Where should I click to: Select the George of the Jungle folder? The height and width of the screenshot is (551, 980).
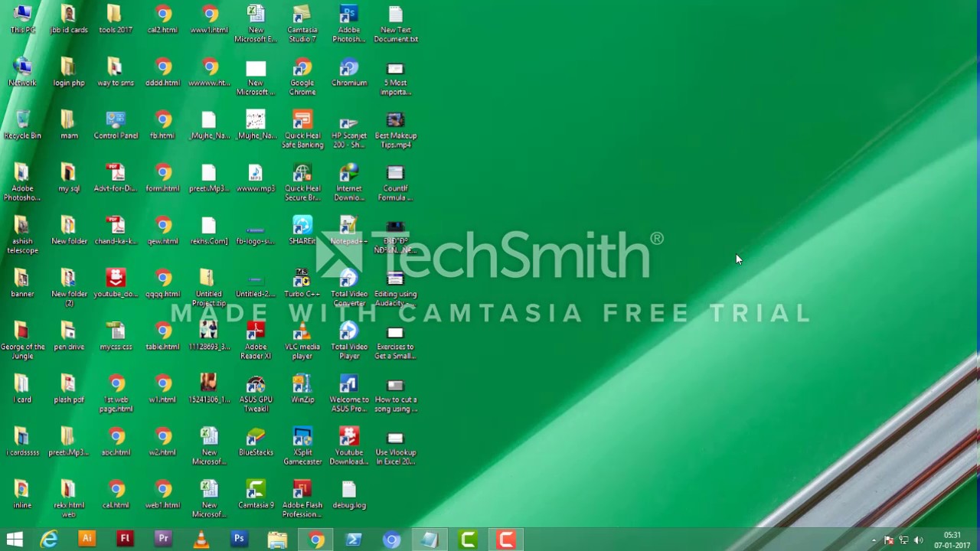22,341
